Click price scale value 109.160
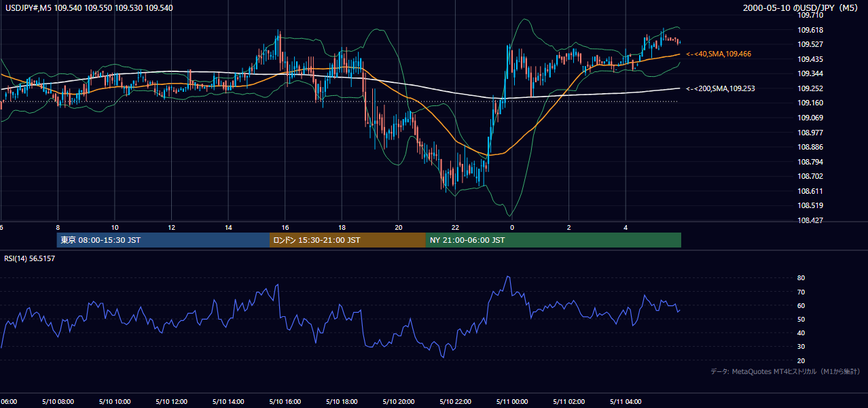Viewport: 868px width, 408px height. [810, 103]
